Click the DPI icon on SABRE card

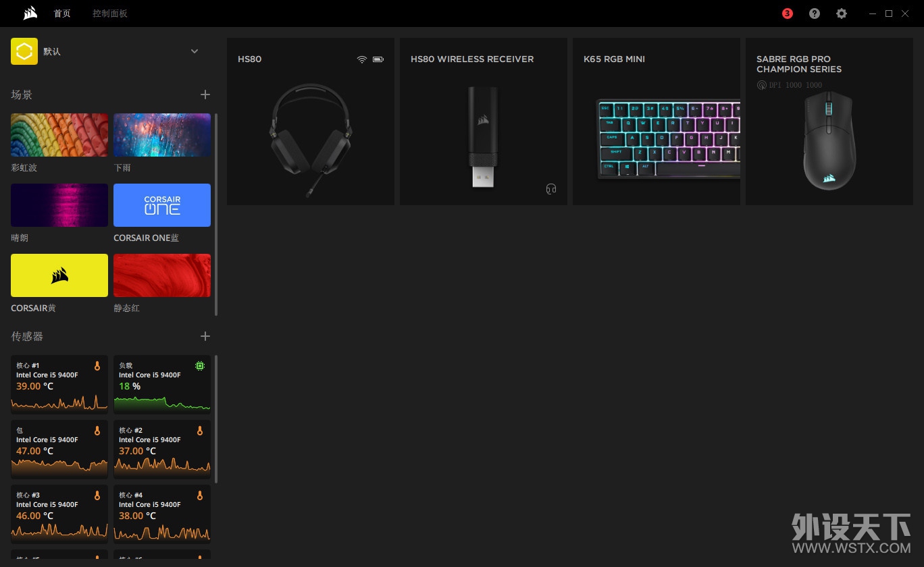[x=762, y=85]
